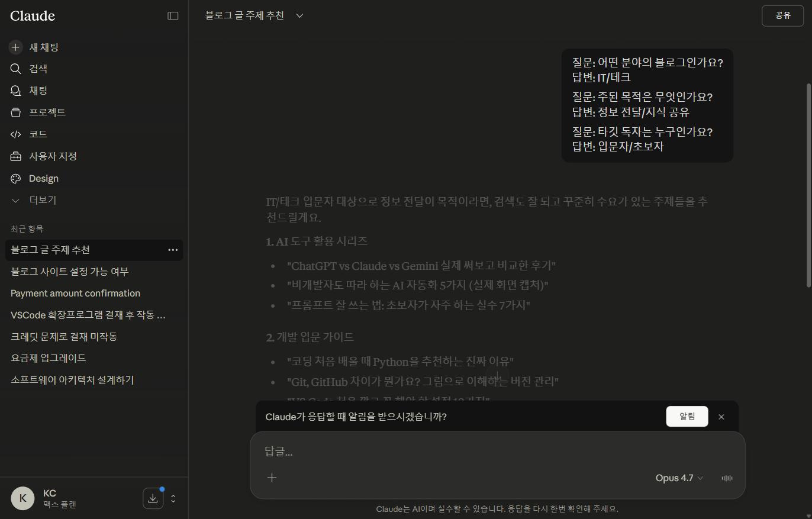Click heading 2. 개발 입문 가이드
Screen dimensions: 812x519
[x=310, y=337]
